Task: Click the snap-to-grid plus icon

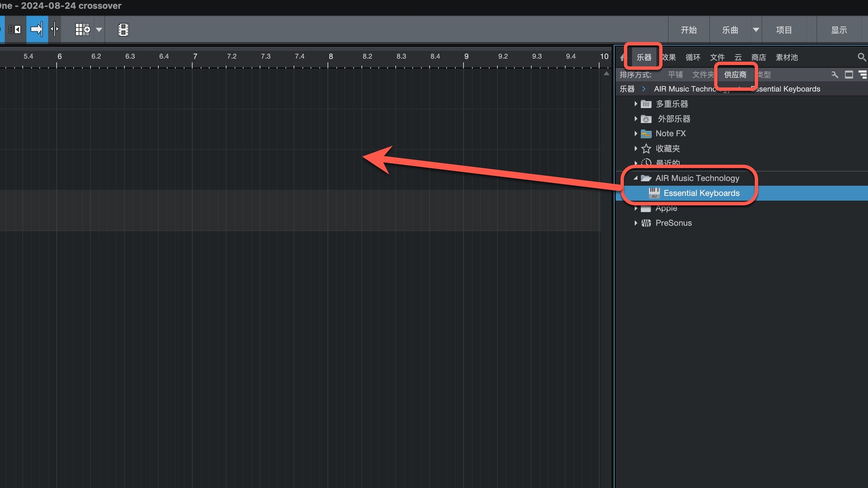Action: (x=83, y=30)
